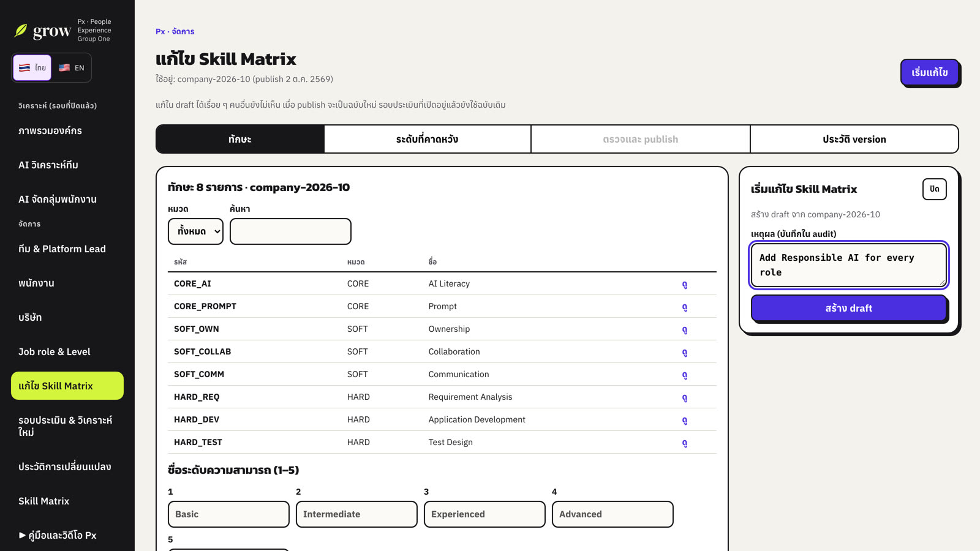View details of the HARD_TEST skill row

point(685,443)
